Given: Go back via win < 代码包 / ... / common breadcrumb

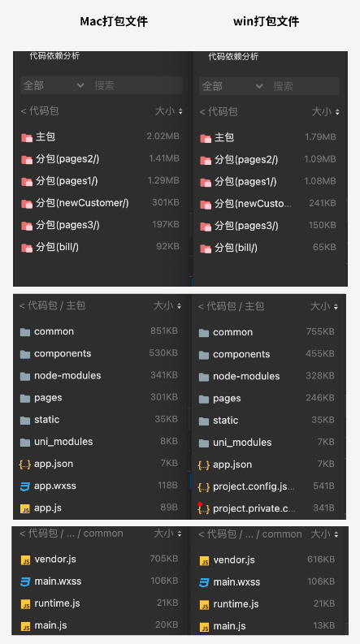Looking at the screenshot, I should coord(249,534).
